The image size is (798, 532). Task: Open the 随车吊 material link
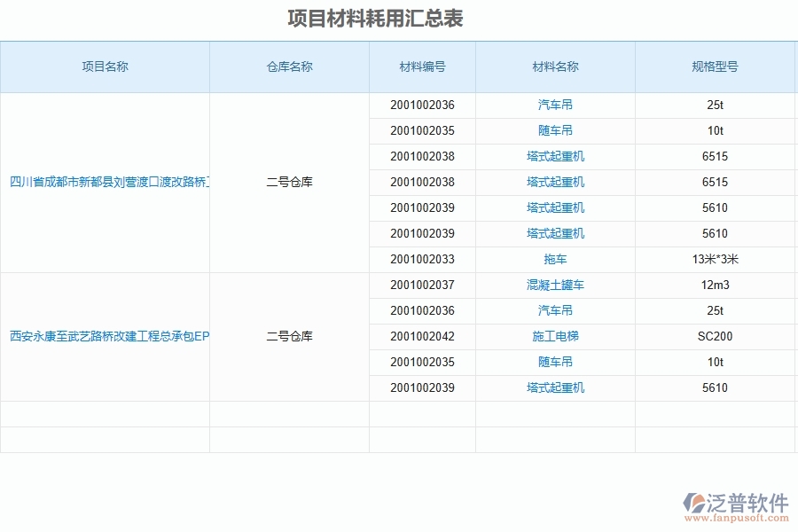click(x=553, y=130)
